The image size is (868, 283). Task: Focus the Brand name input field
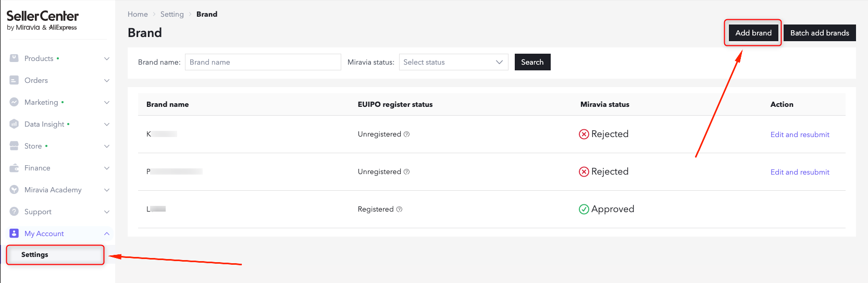[263, 62]
